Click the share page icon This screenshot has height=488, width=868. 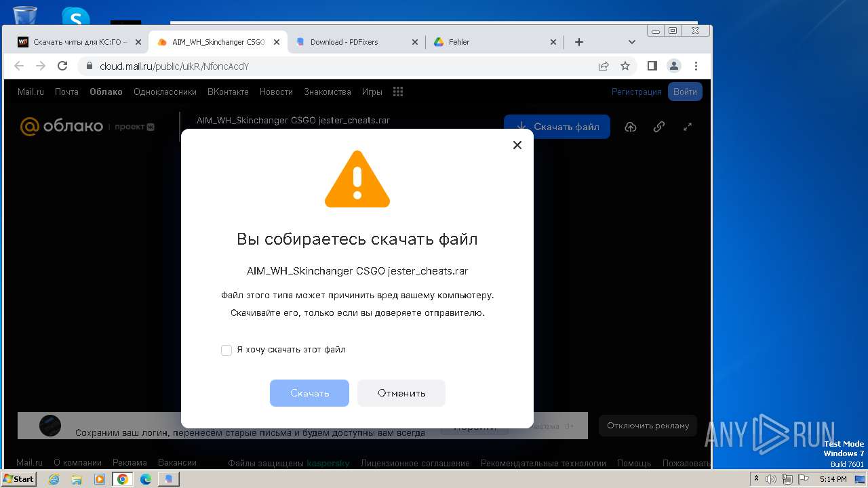pos(603,66)
